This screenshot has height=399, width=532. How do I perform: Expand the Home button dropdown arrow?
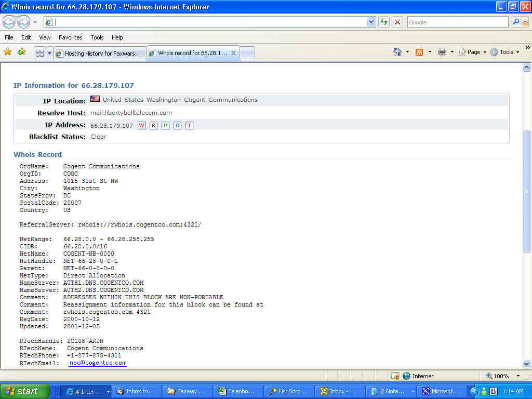[407, 52]
